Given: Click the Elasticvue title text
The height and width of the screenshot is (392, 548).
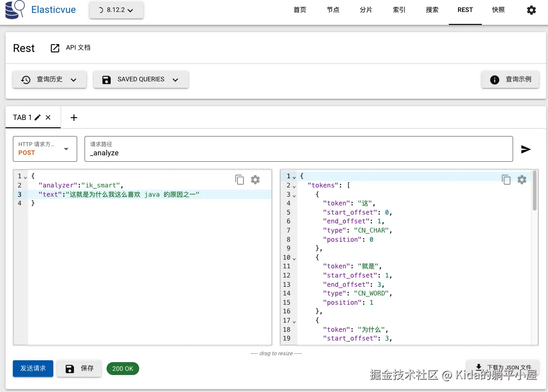Looking at the screenshot, I should (53, 10).
